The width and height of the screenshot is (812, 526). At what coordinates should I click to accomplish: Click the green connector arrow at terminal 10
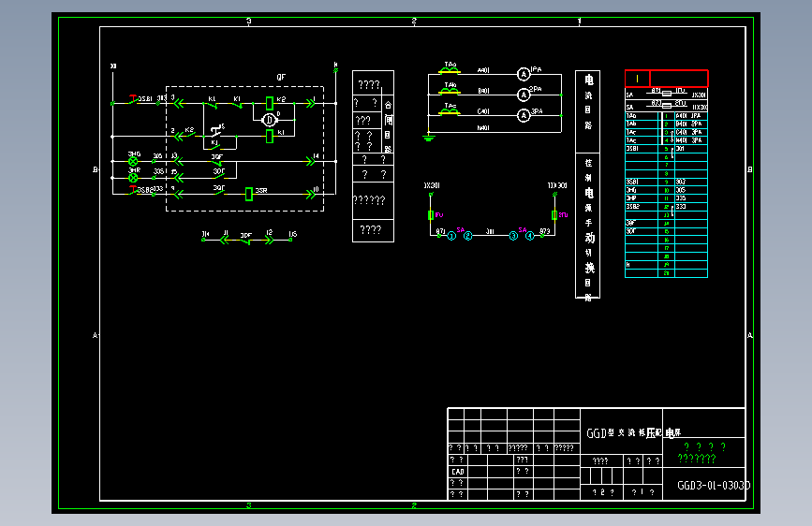tap(310, 194)
